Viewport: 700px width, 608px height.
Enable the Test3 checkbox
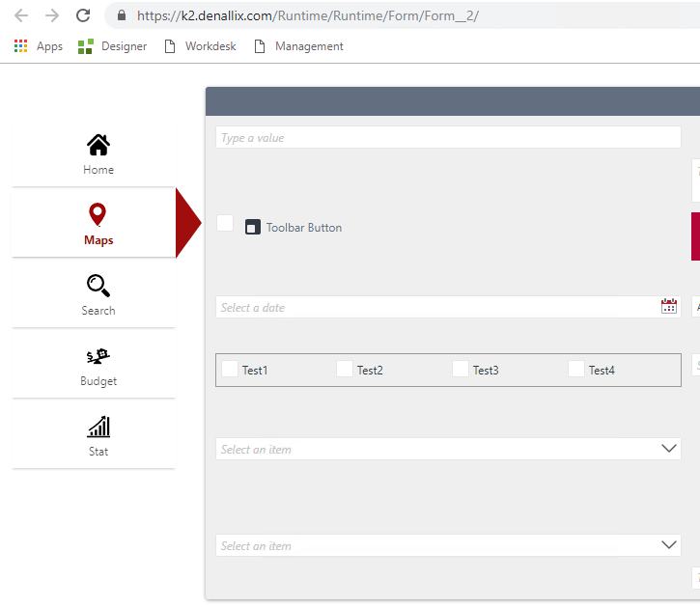tap(461, 369)
